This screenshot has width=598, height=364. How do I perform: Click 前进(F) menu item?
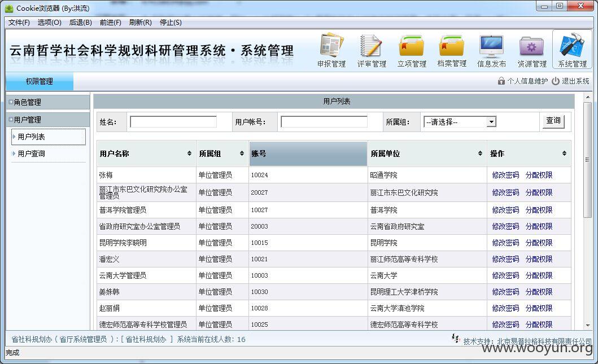click(111, 23)
